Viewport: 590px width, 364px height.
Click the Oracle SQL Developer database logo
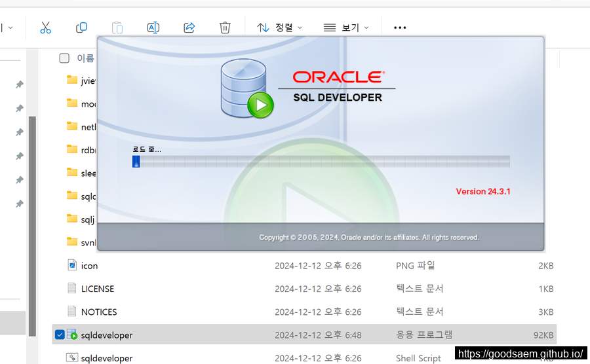pyautogui.click(x=247, y=89)
